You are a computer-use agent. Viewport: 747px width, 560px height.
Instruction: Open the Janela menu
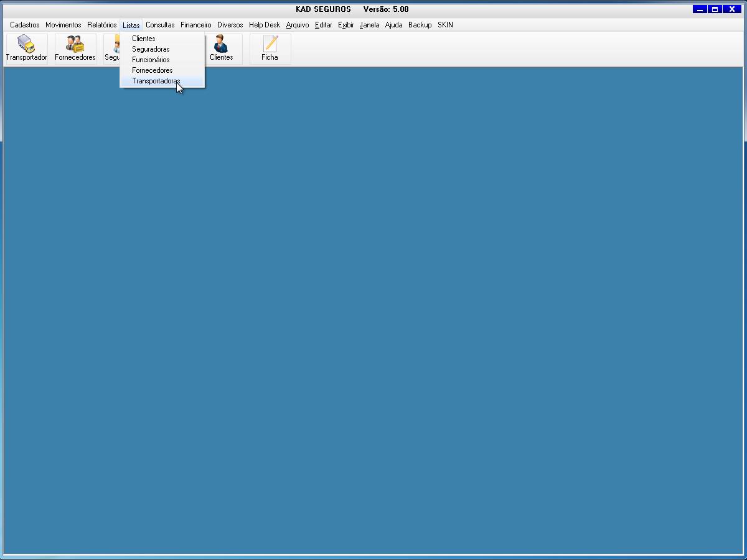[x=369, y=25]
